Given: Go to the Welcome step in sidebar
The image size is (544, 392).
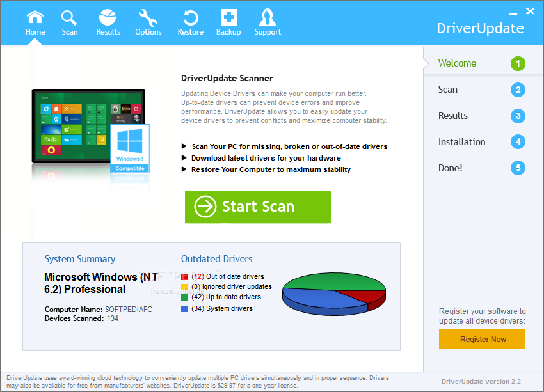Looking at the screenshot, I should [457, 63].
